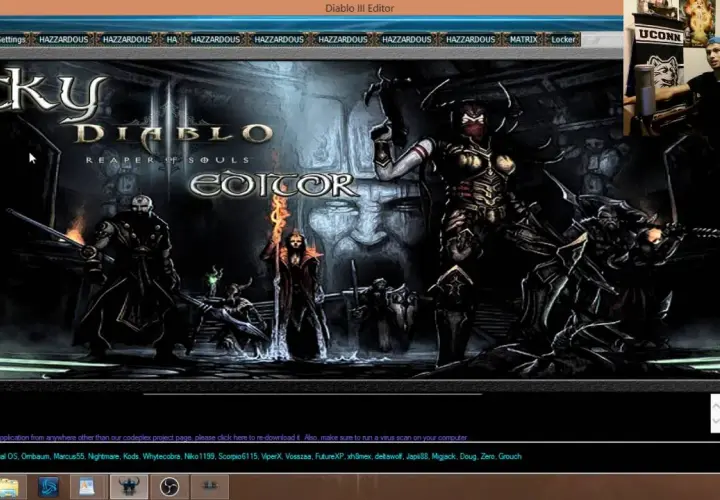Open the HAZZARDOUS tab just before MATRIX
This screenshot has width=720, height=500.
(x=470, y=39)
